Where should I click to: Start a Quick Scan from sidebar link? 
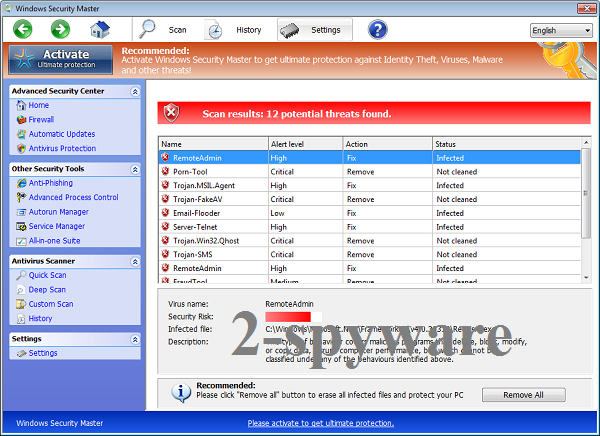point(47,275)
